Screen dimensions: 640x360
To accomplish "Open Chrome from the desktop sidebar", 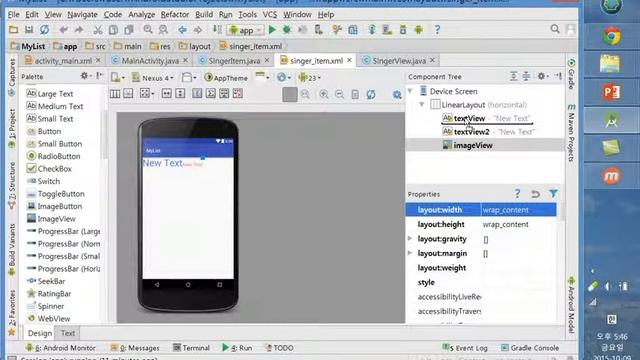I will [611, 37].
